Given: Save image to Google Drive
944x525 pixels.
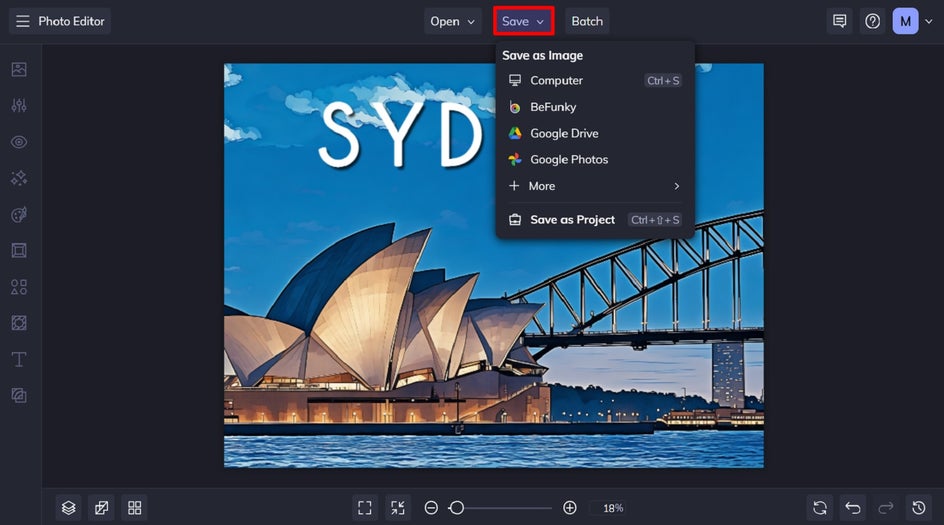Looking at the screenshot, I should (x=595, y=133).
